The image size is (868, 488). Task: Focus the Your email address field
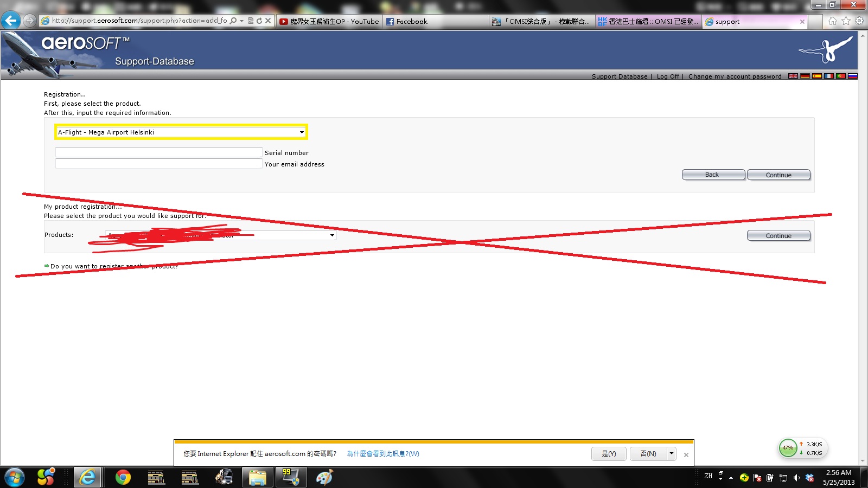coord(159,164)
